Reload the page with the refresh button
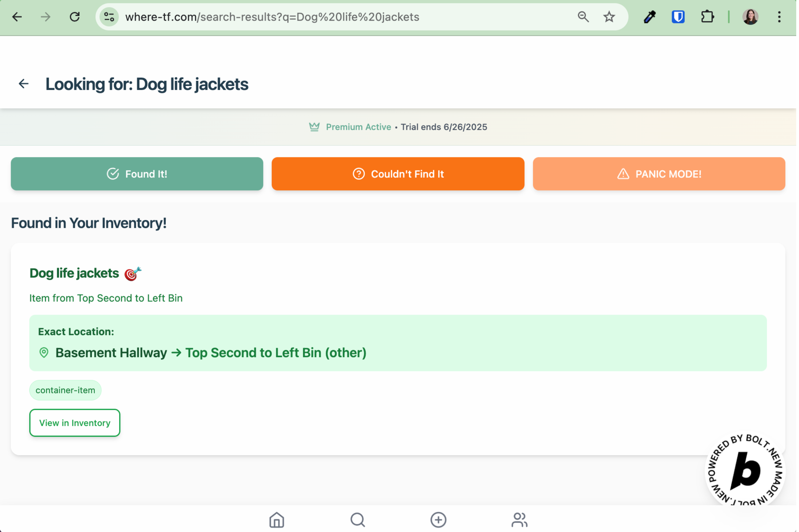This screenshot has width=799, height=532. pyautogui.click(x=75, y=17)
